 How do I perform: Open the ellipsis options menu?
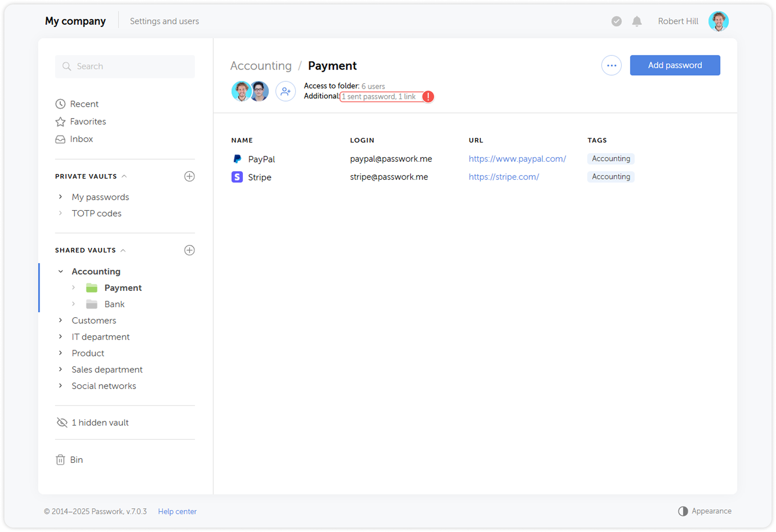(x=611, y=65)
